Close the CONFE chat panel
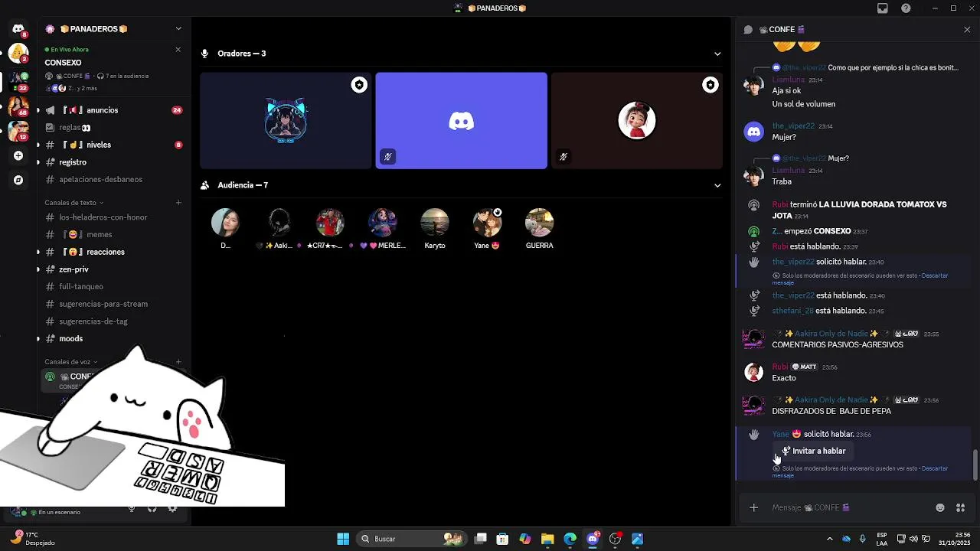Screen dimensions: 980x551 point(967,29)
